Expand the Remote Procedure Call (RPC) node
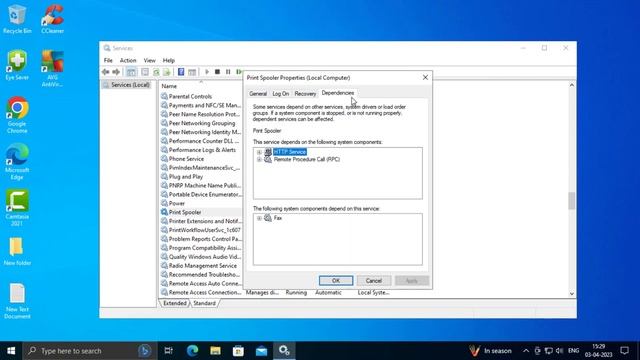The width and height of the screenshot is (640, 360). tap(259, 160)
